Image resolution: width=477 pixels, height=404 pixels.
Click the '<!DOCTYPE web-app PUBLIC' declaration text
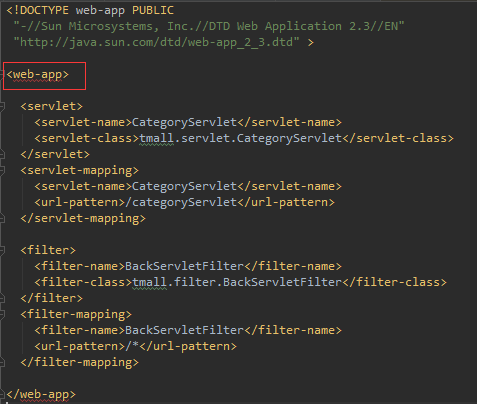90,10
